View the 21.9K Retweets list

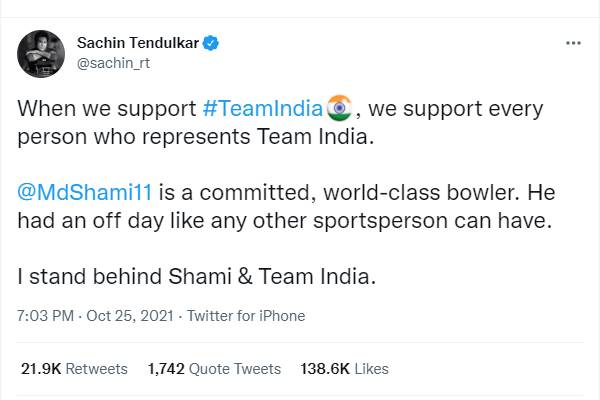pos(74,369)
